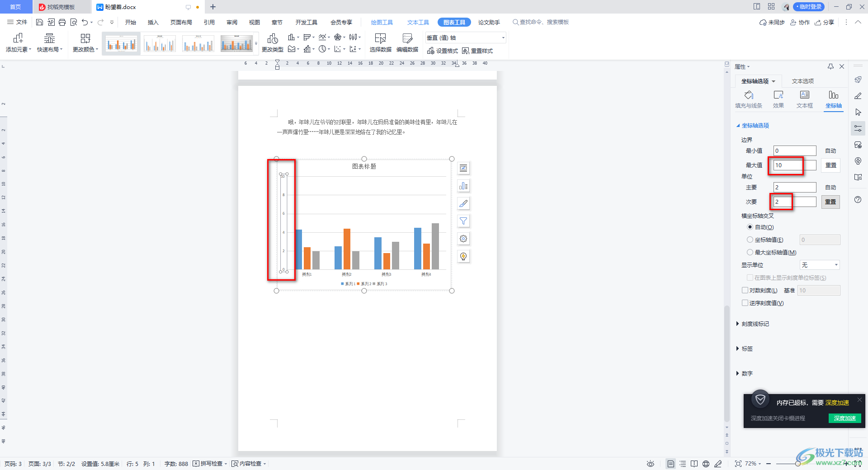Expand 标签 section
The width and height of the screenshot is (868, 470).
tap(745, 349)
